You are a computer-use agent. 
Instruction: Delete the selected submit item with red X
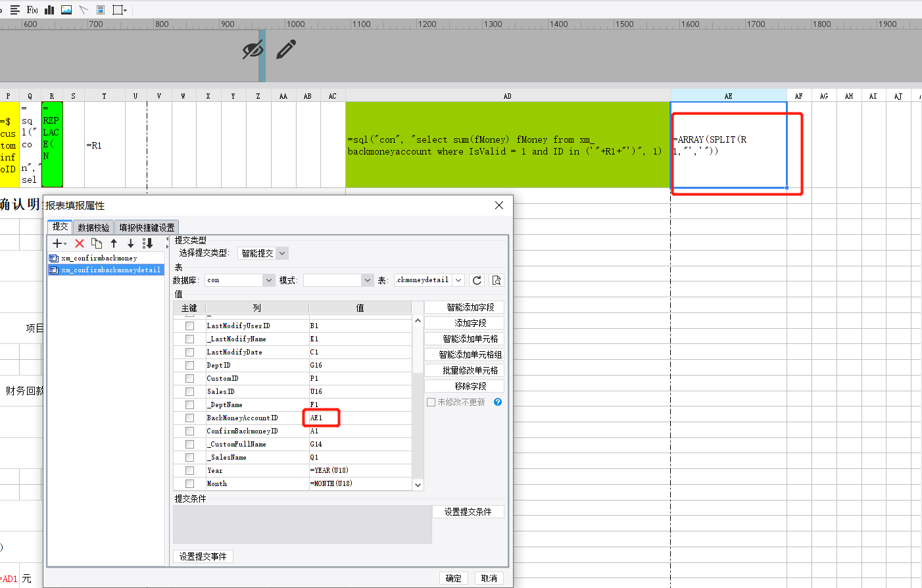coord(80,243)
